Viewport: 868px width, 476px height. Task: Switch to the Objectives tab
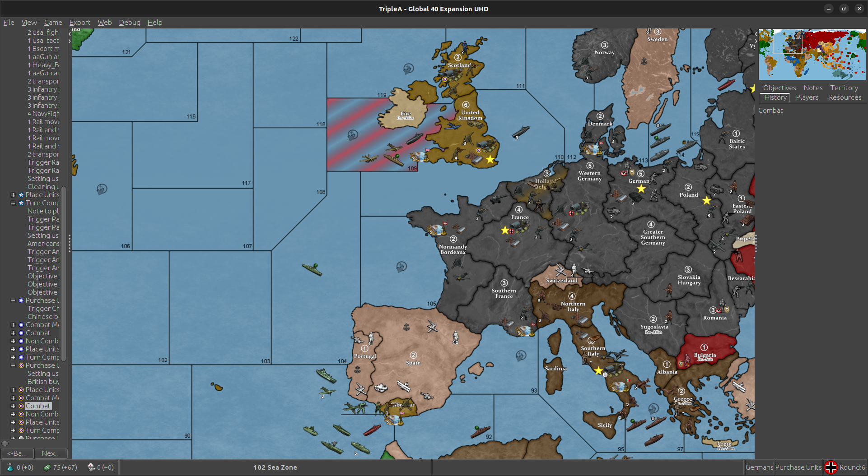779,88
